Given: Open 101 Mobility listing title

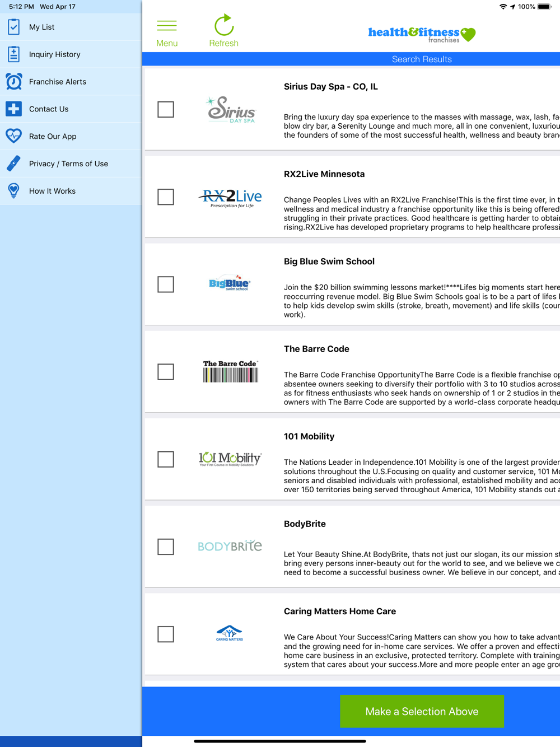Looking at the screenshot, I should (x=309, y=436).
